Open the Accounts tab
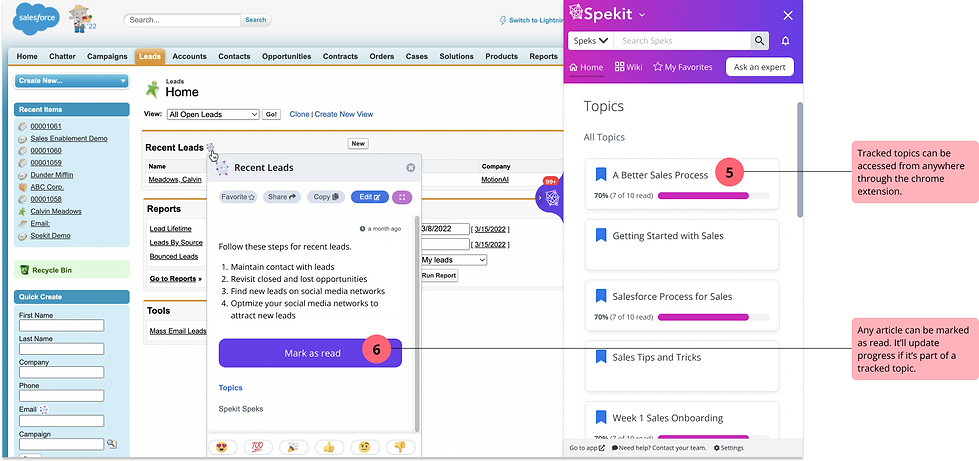This screenshot has width=979, height=461. coord(189,56)
